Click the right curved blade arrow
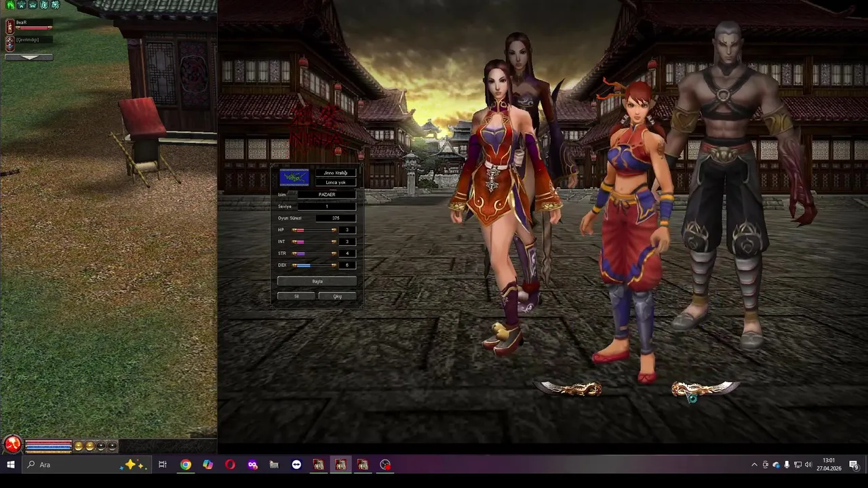868x488 pixels. (704, 389)
